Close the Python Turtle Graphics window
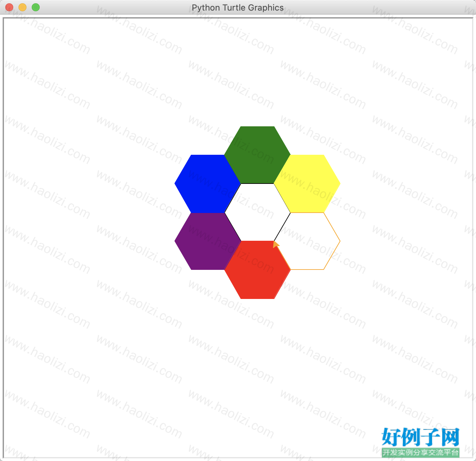This screenshot has height=461, width=476. click(x=9, y=7)
